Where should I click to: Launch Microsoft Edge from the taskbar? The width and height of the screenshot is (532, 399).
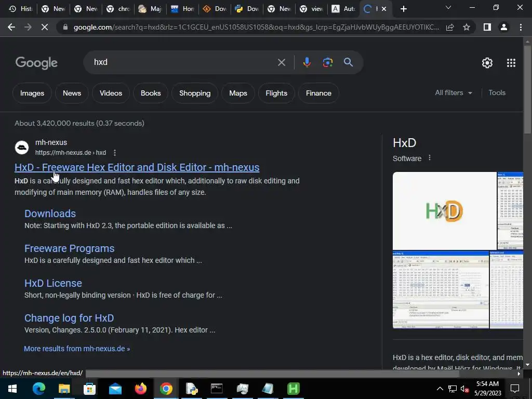[38, 389]
